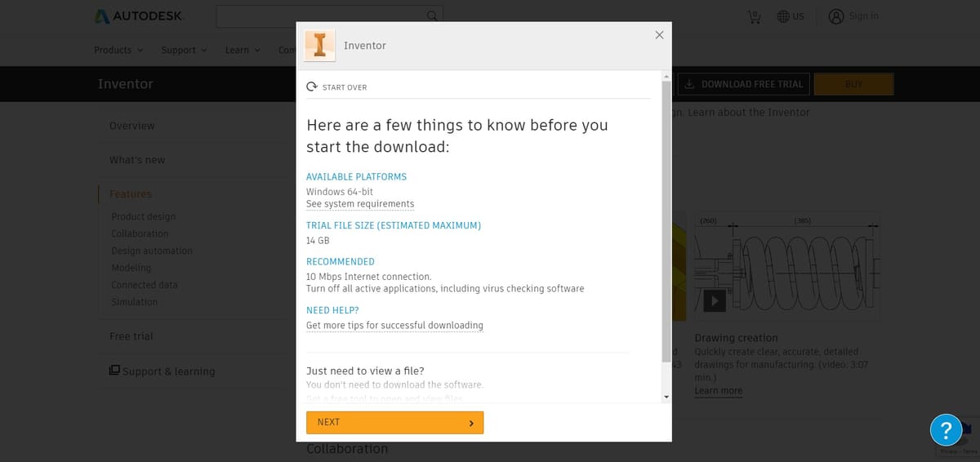Open the Free trial sidebar section
980x462 pixels.
coord(131,336)
